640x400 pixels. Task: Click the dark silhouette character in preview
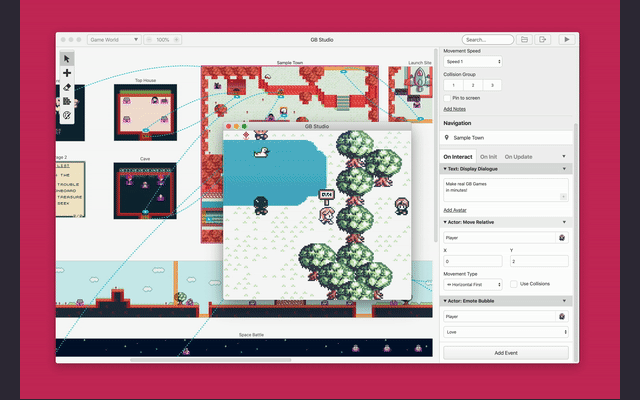point(261,205)
